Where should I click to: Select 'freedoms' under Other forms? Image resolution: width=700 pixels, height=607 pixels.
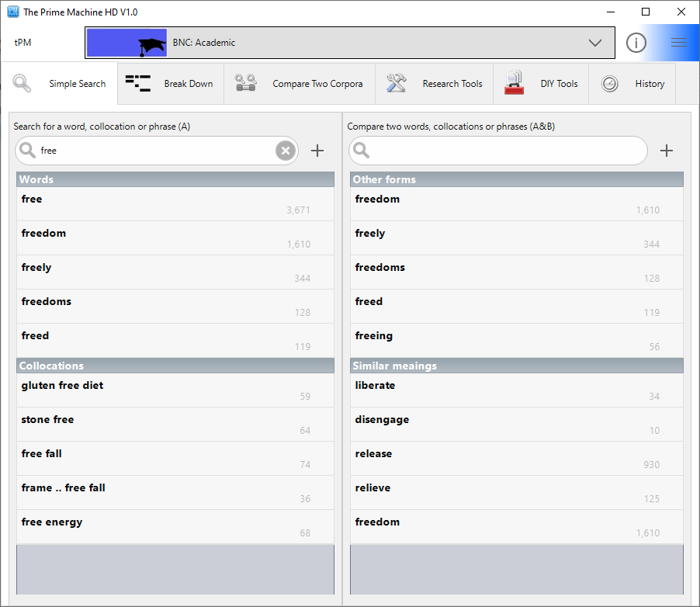[517, 272]
